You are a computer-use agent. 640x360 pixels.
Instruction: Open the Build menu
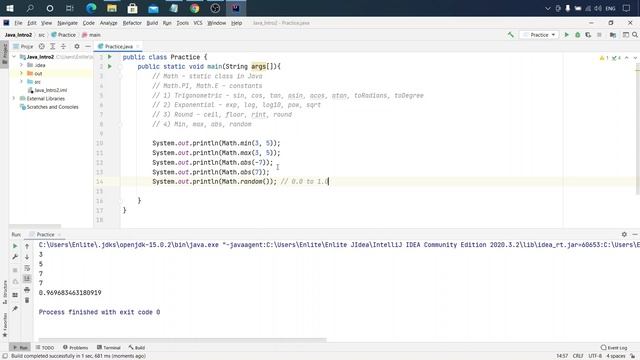pos(152,23)
